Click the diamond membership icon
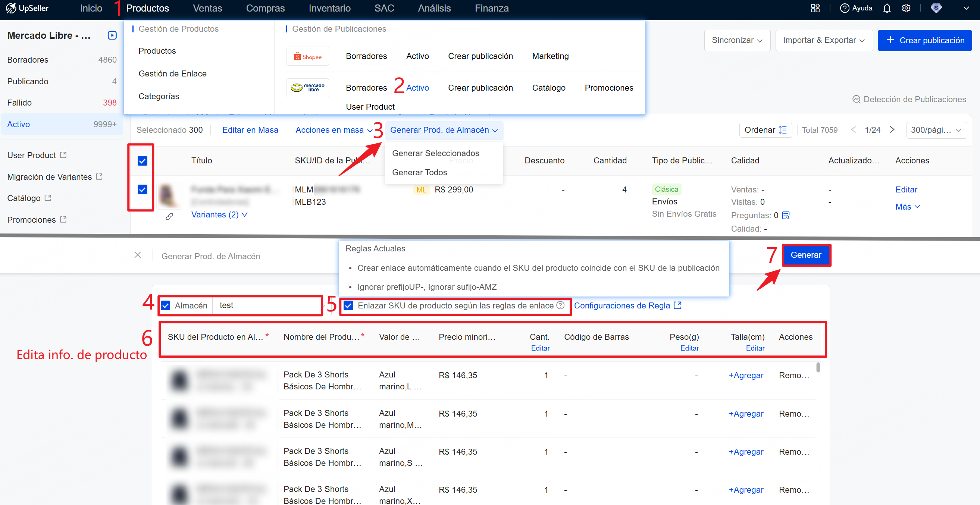Image resolution: width=980 pixels, height=505 pixels. click(x=936, y=8)
